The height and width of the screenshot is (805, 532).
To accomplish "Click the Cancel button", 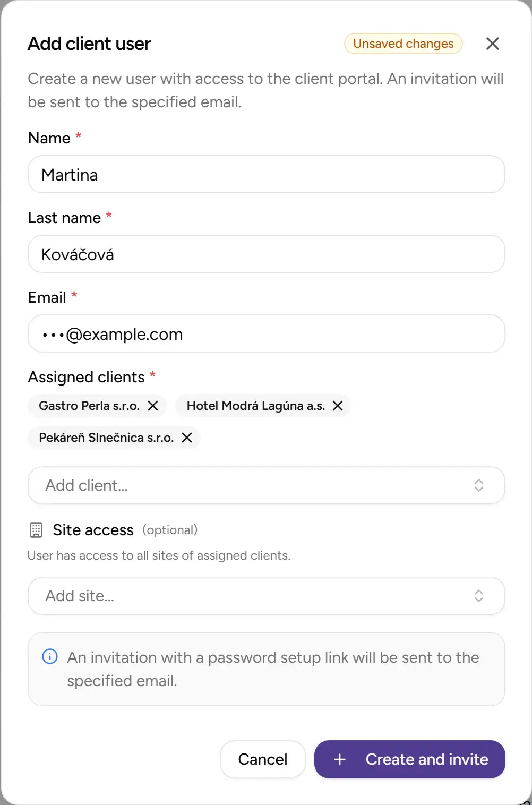I will 262,759.
